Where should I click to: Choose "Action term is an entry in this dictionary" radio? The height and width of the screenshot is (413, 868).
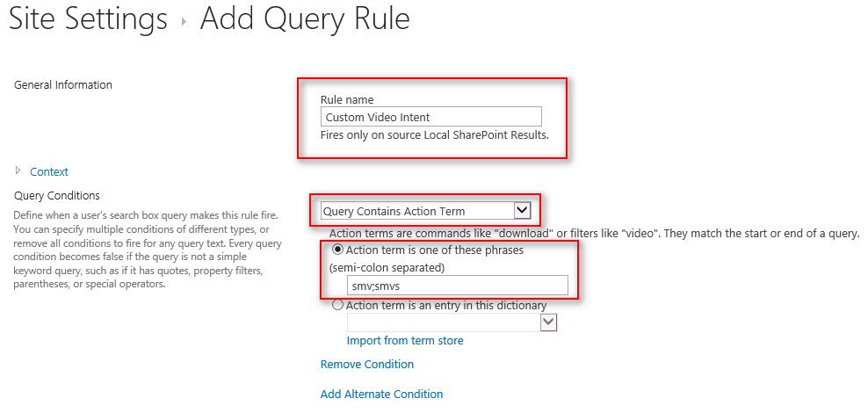coord(338,306)
